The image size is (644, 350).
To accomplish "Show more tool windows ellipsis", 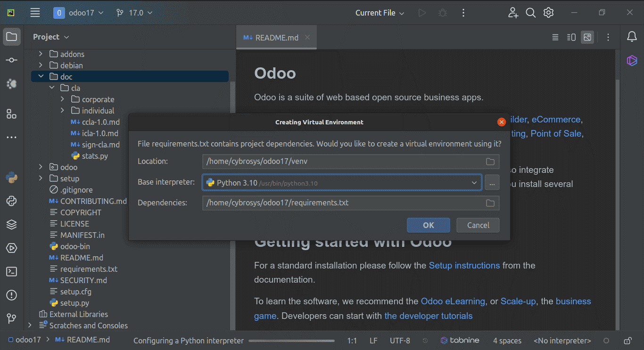I will point(12,138).
